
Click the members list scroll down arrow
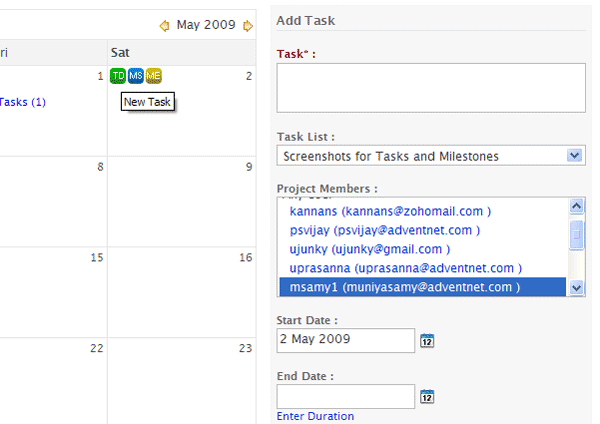[576, 287]
